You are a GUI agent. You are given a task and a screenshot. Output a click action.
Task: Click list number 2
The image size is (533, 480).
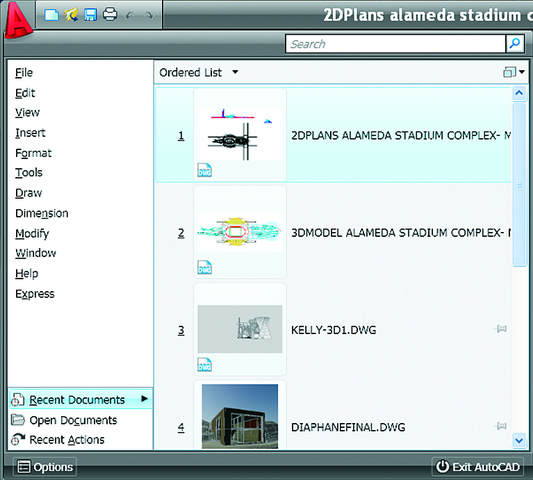pyautogui.click(x=181, y=233)
